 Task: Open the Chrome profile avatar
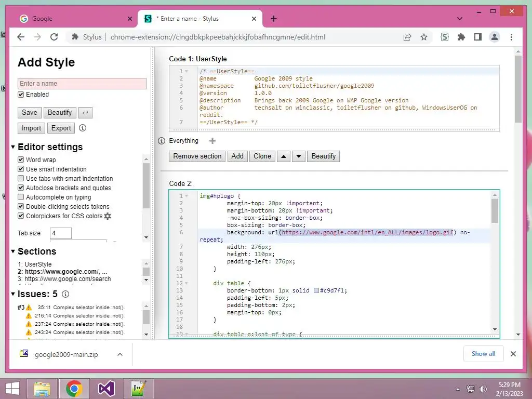click(495, 37)
